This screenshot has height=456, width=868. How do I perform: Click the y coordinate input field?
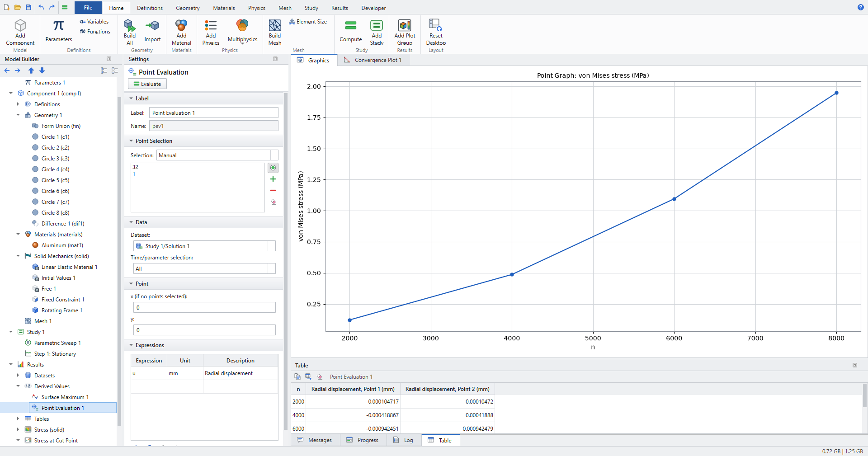click(204, 330)
